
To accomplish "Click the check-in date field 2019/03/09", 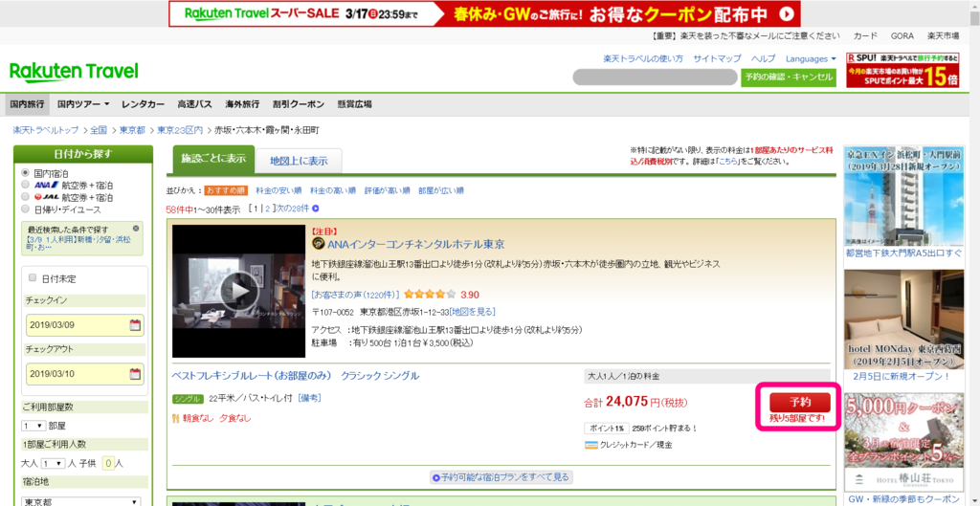I will click(x=85, y=325).
